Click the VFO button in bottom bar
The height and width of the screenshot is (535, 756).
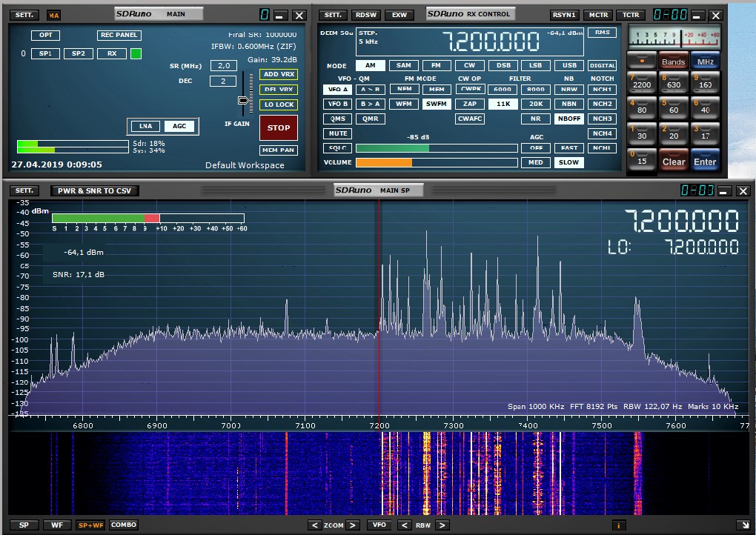[379, 525]
